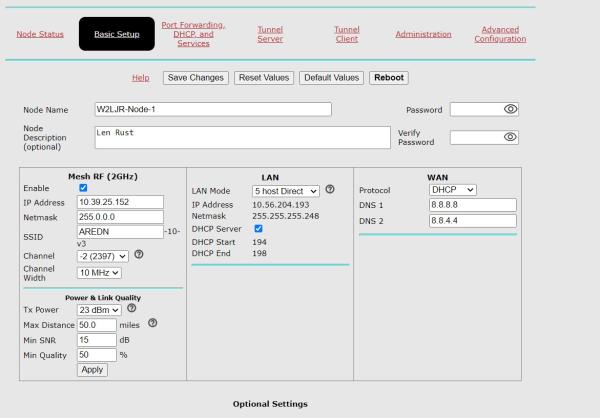Focus the Node Description text area

coord(243,137)
